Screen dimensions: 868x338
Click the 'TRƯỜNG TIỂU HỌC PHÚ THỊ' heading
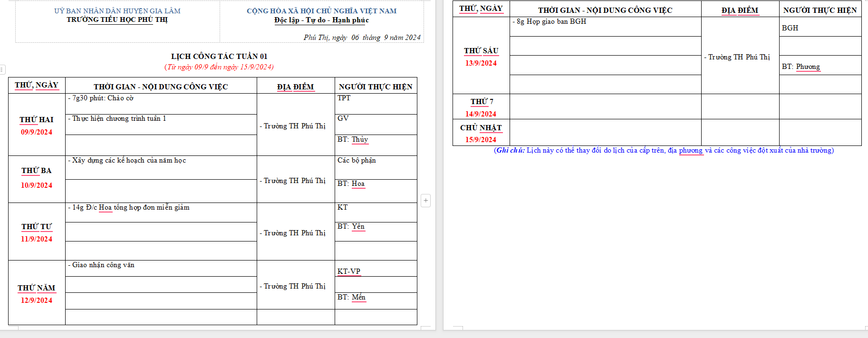click(117, 19)
